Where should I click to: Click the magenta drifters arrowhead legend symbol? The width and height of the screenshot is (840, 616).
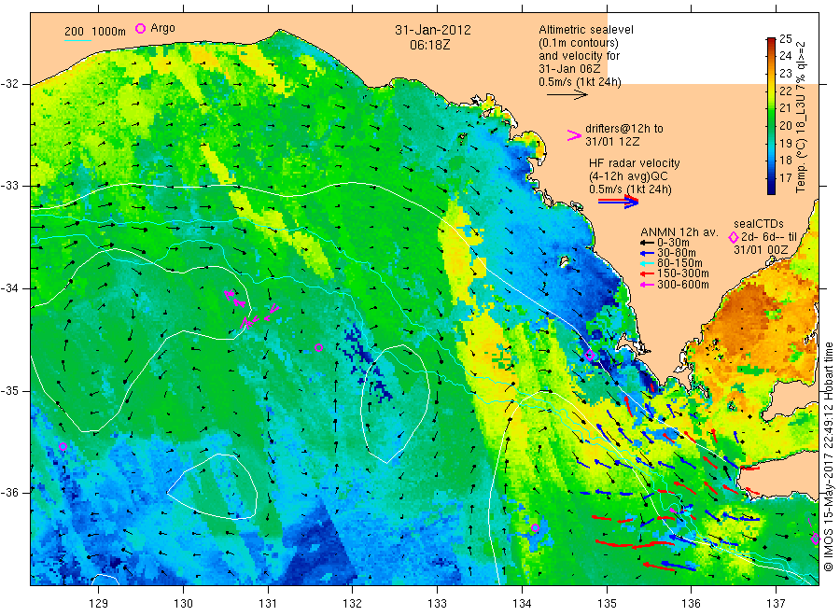(574, 135)
